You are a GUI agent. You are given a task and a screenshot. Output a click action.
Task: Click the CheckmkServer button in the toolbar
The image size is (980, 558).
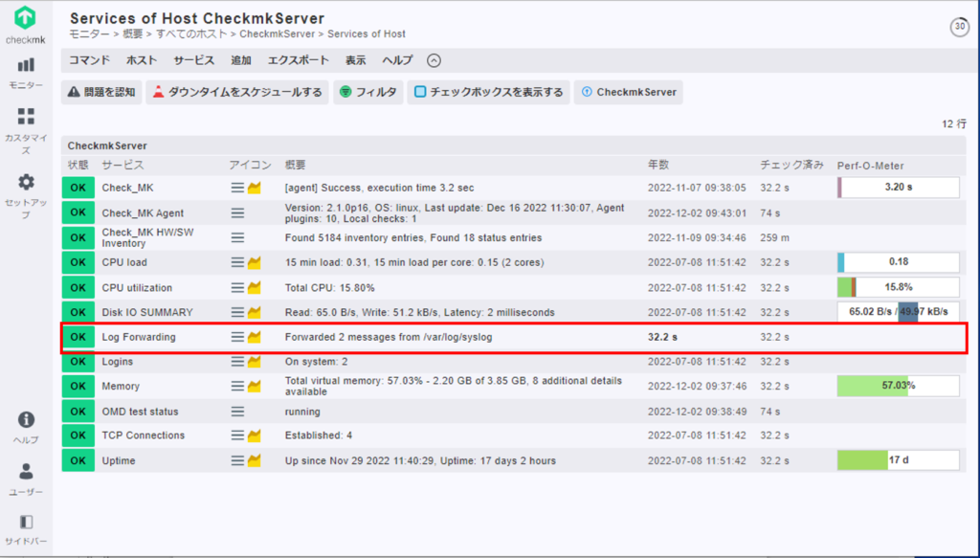(x=628, y=92)
